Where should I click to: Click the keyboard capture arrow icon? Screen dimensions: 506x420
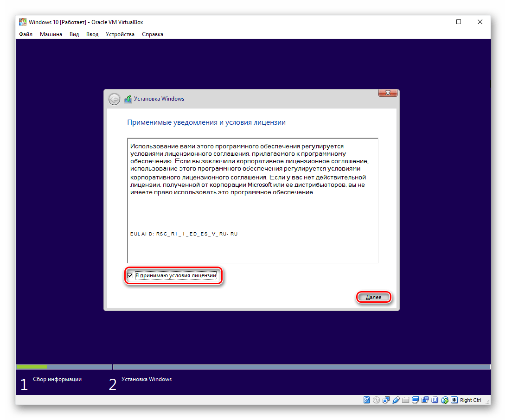(x=455, y=400)
